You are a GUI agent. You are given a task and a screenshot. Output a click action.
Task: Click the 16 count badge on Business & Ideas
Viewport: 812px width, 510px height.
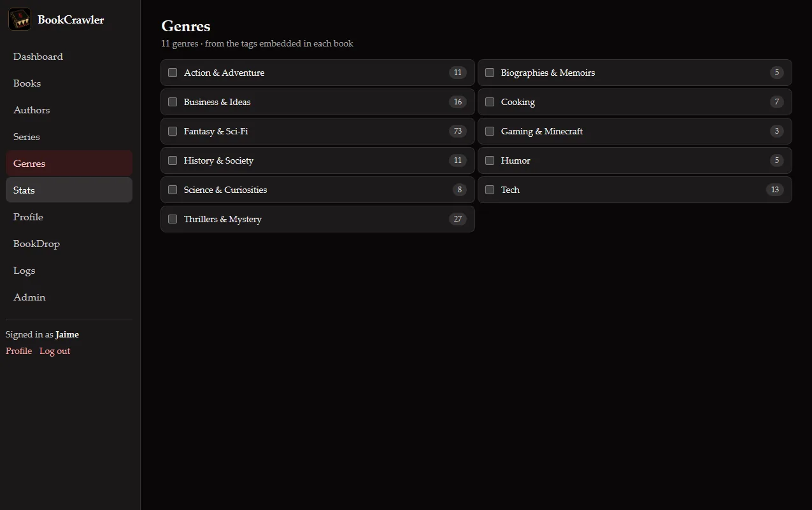[x=458, y=102]
